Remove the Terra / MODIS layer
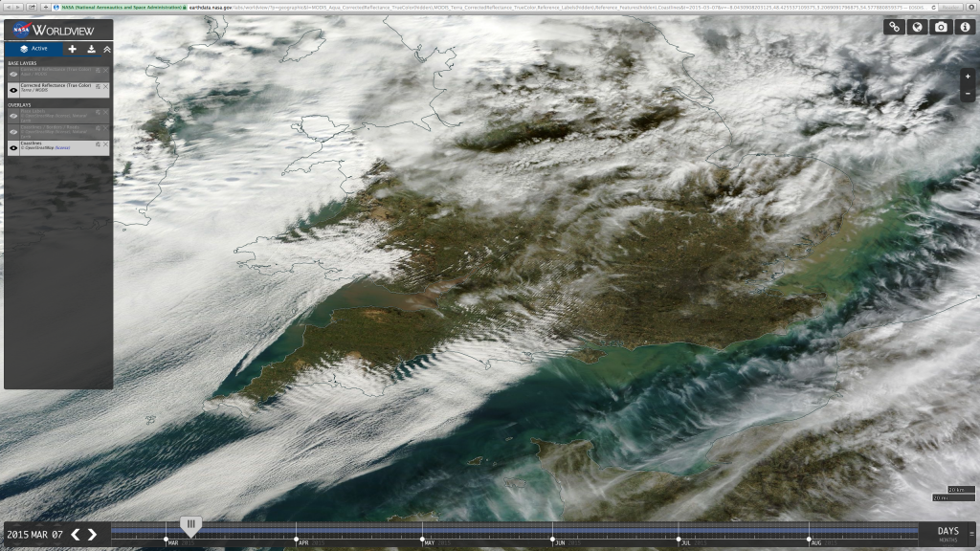 [105, 87]
